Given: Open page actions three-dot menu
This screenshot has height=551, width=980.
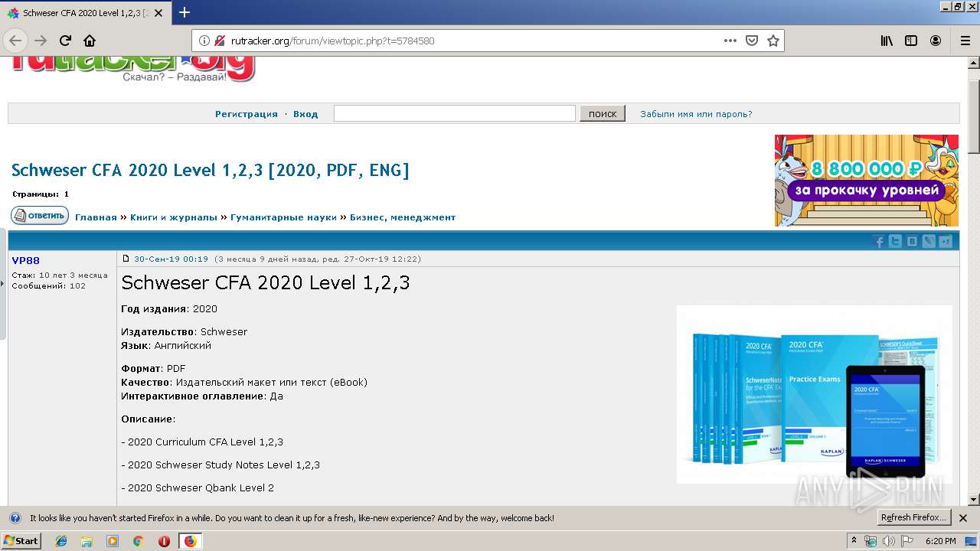Looking at the screenshot, I should (x=730, y=41).
